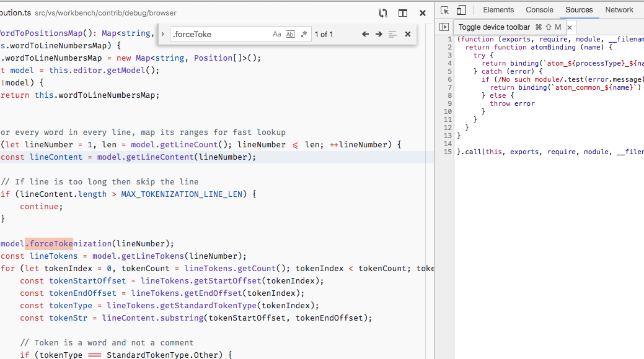
Task: Select the Inspect element cursor tool
Action: (x=444, y=11)
